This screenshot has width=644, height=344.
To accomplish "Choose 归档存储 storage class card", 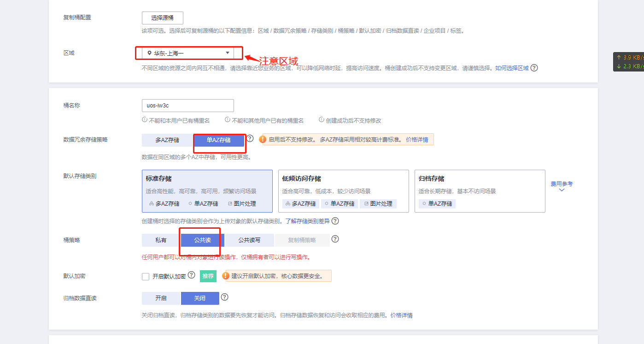I will click(480, 191).
